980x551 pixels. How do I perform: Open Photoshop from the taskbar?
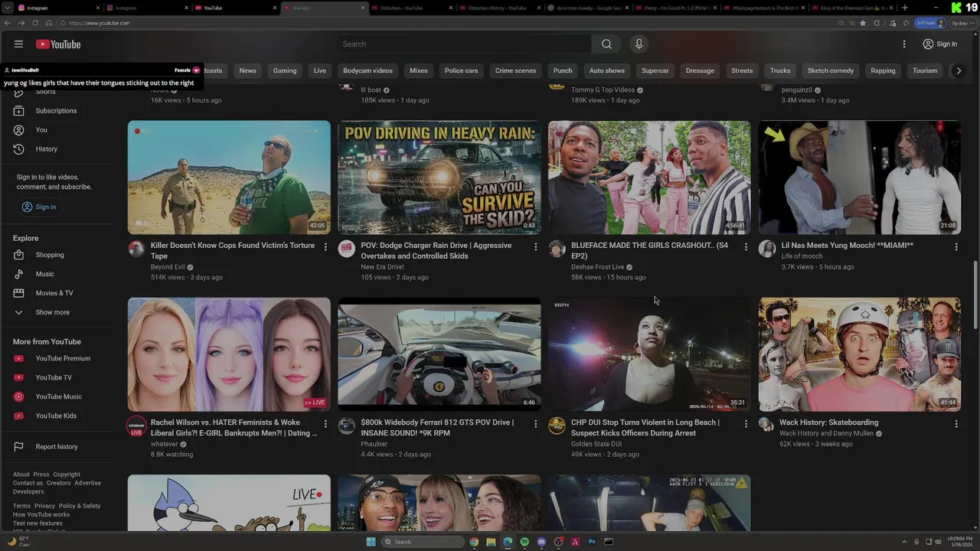592,542
